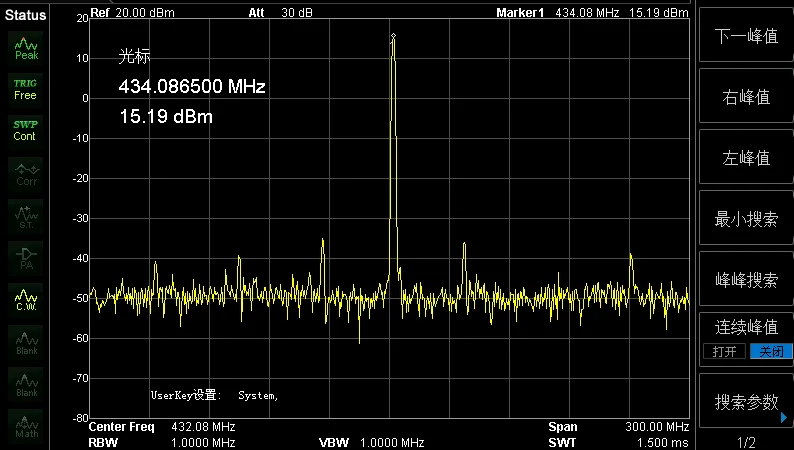Click the Att 30 dB attenuation readout
Image resolution: width=794 pixels, height=450 pixels.
281,13
